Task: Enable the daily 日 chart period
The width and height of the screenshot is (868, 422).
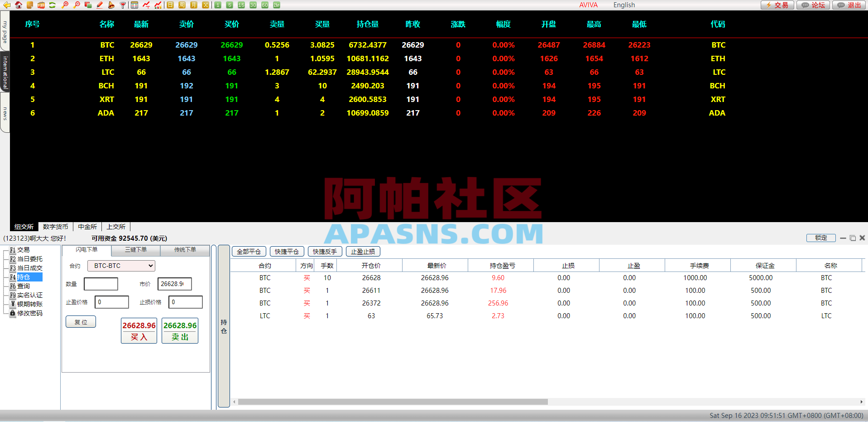Action: pos(170,5)
